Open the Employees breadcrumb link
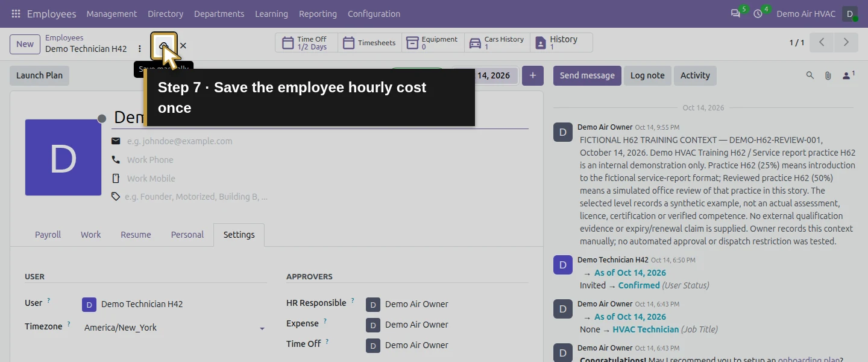 (64, 37)
